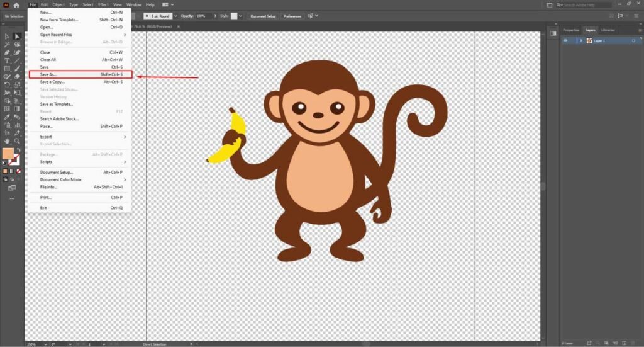This screenshot has height=347, width=644.
Task: Choose New from Template menu item
Action: pos(80,20)
